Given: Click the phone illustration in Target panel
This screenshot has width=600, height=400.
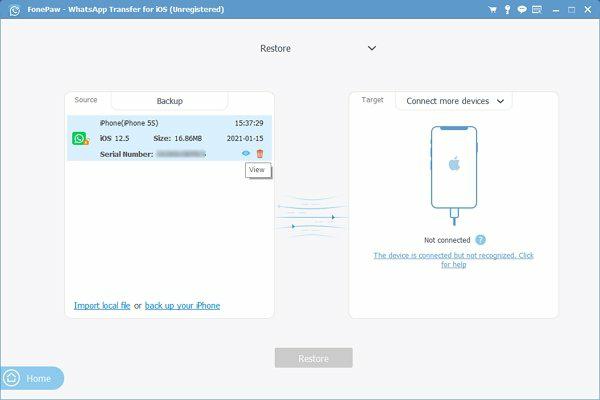Looking at the screenshot, I should (453, 168).
